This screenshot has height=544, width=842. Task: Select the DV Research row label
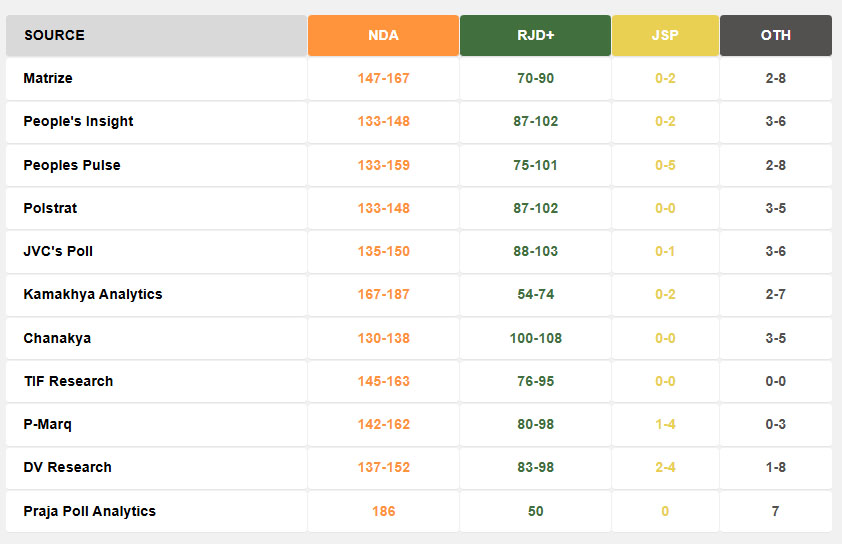click(67, 467)
